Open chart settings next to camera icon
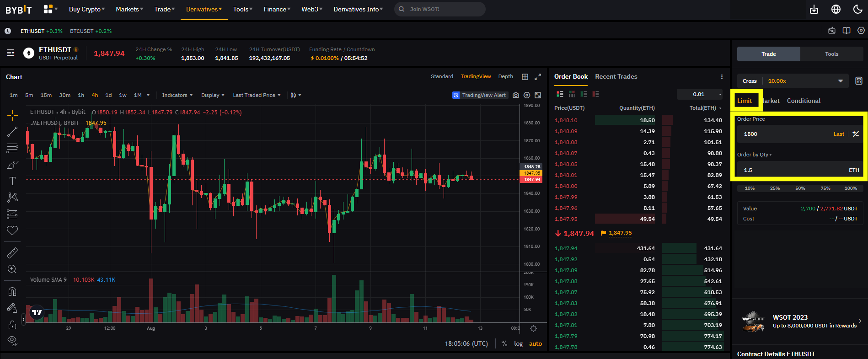 [x=527, y=95]
